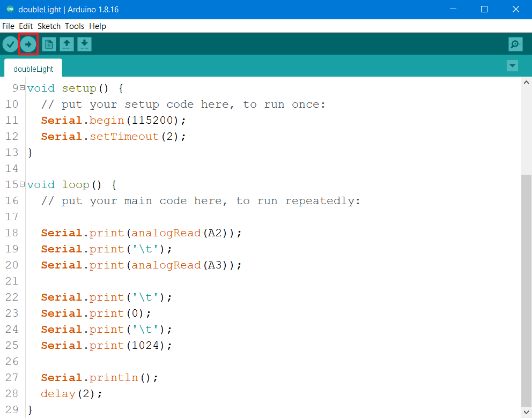Open the tab options dropdown arrow
Screen dimensions: 532x418
513,65
